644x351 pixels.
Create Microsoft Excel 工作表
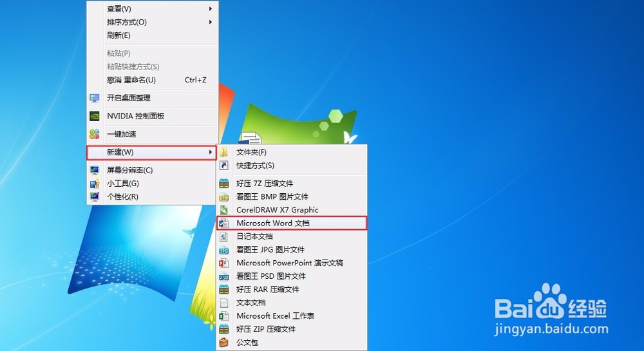[x=292, y=316]
